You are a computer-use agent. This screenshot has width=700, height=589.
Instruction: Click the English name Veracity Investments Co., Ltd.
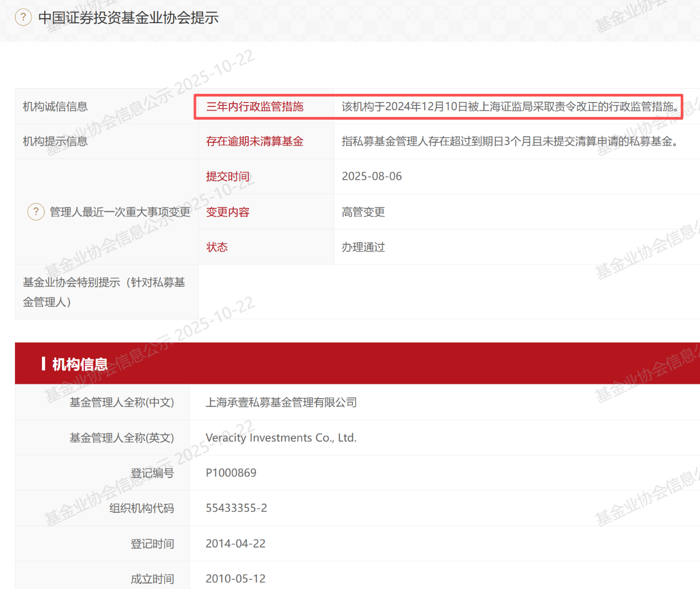tap(281, 438)
